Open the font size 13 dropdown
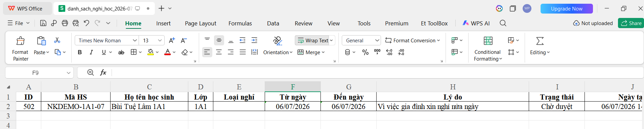 (x=160, y=40)
